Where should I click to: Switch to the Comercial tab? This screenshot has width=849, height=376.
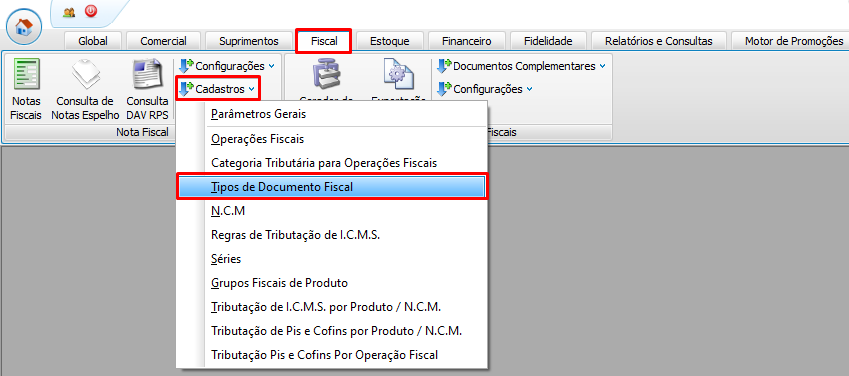[x=164, y=41]
